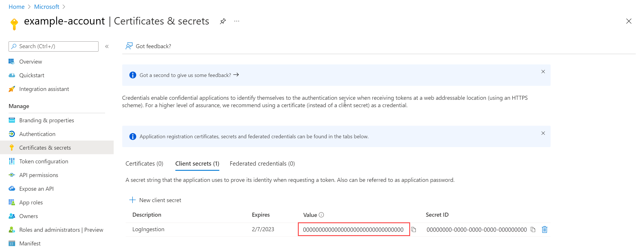Click the Value column info icon
This screenshot has width=644, height=250.
(321, 215)
